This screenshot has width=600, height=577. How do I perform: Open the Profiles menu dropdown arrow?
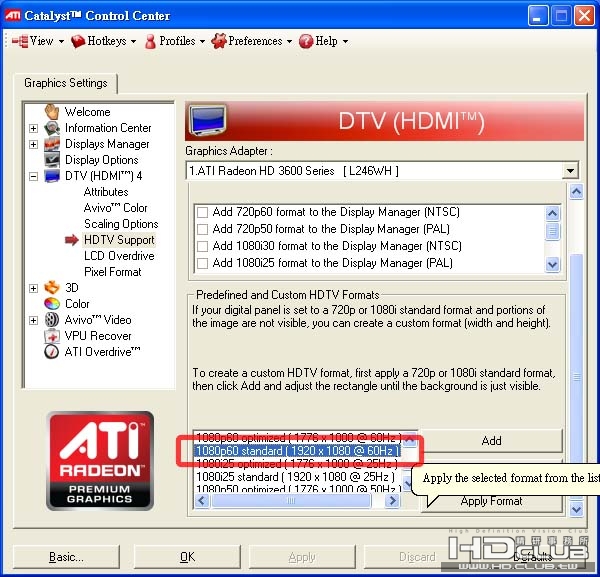[x=202, y=41]
